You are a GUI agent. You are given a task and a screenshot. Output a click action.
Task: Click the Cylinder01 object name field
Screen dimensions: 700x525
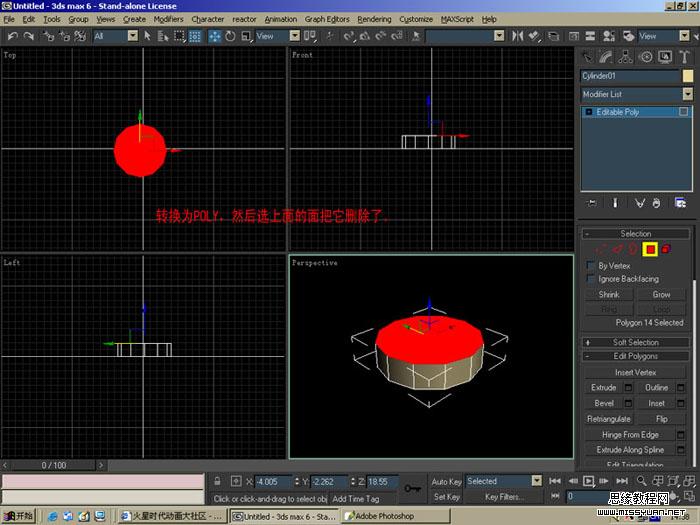tap(630, 76)
